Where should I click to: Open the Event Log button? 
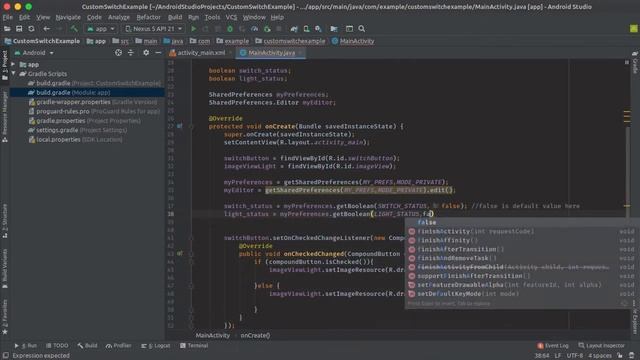point(553,346)
